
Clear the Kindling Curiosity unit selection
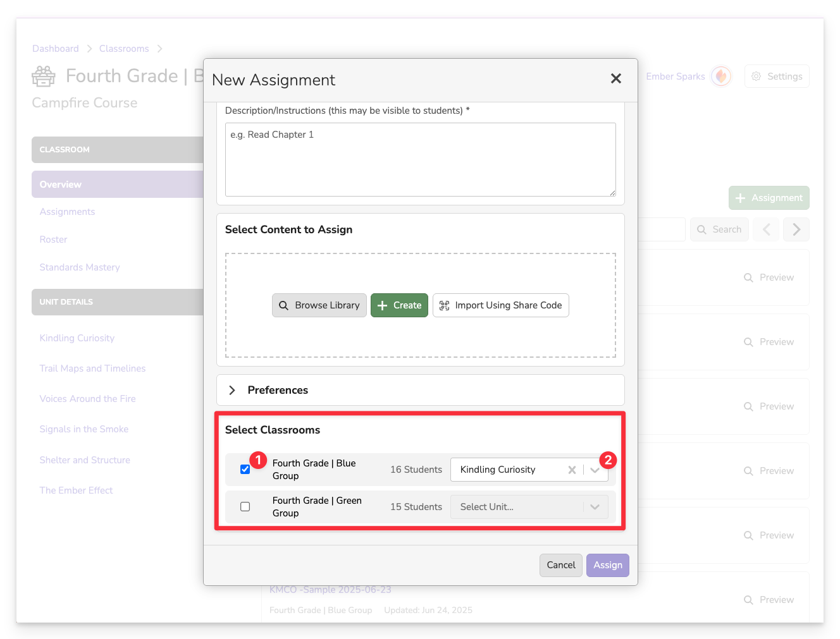coord(572,470)
